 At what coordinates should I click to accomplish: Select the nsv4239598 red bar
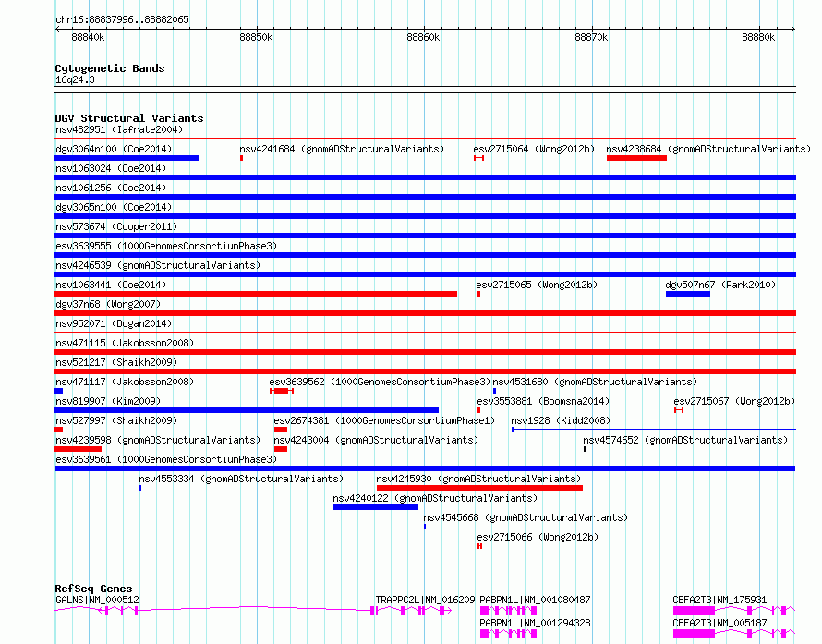79,449
